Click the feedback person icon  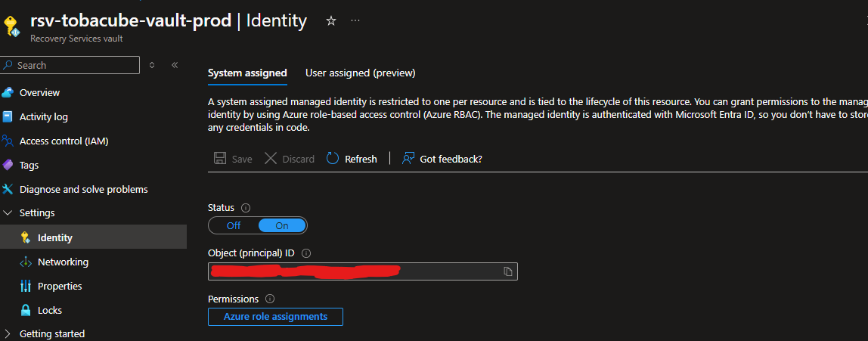click(408, 158)
